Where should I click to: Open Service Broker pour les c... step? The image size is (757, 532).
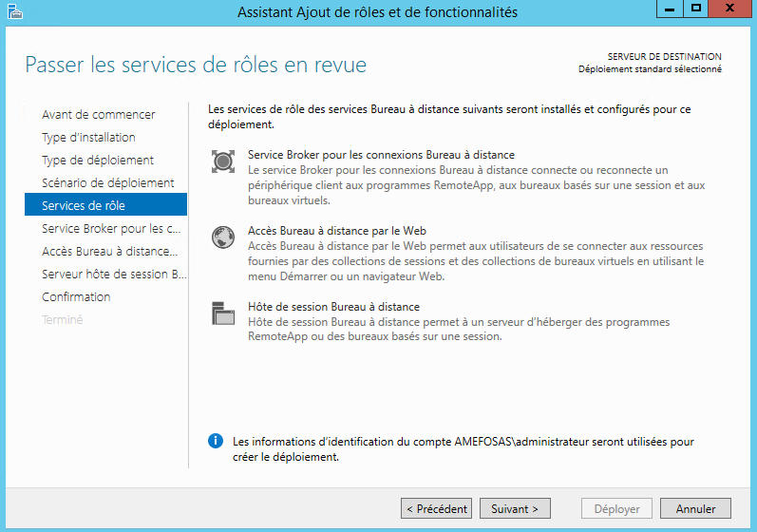pyautogui.click(x=111, y=228)
